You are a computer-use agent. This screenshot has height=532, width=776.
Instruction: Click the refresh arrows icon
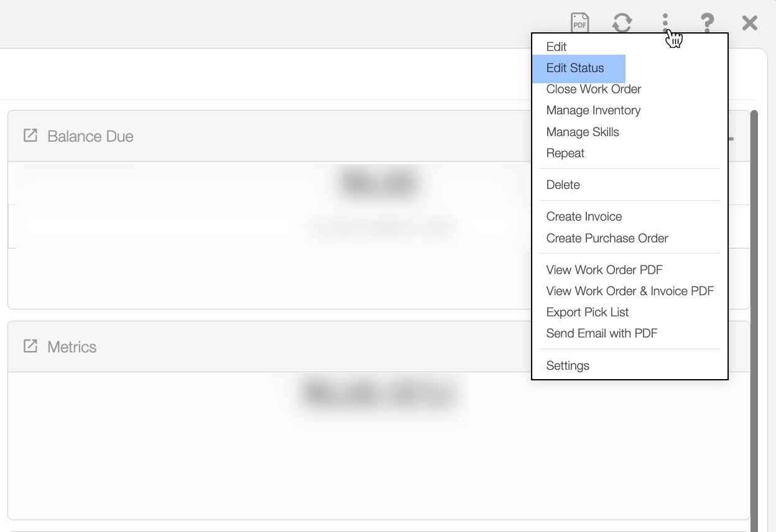pos(622,23)
